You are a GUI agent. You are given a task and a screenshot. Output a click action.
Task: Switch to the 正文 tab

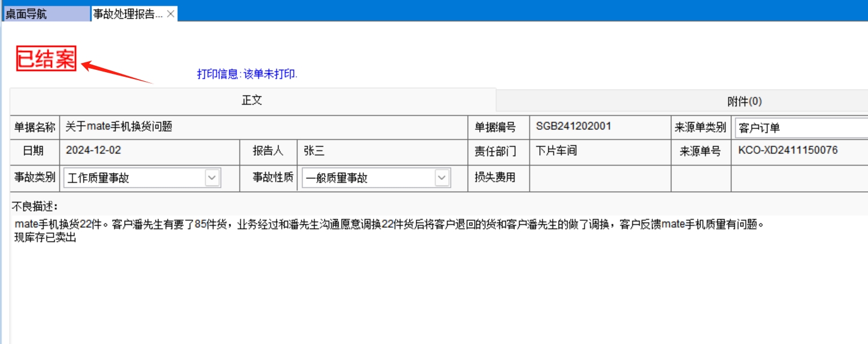coord(252,100)
